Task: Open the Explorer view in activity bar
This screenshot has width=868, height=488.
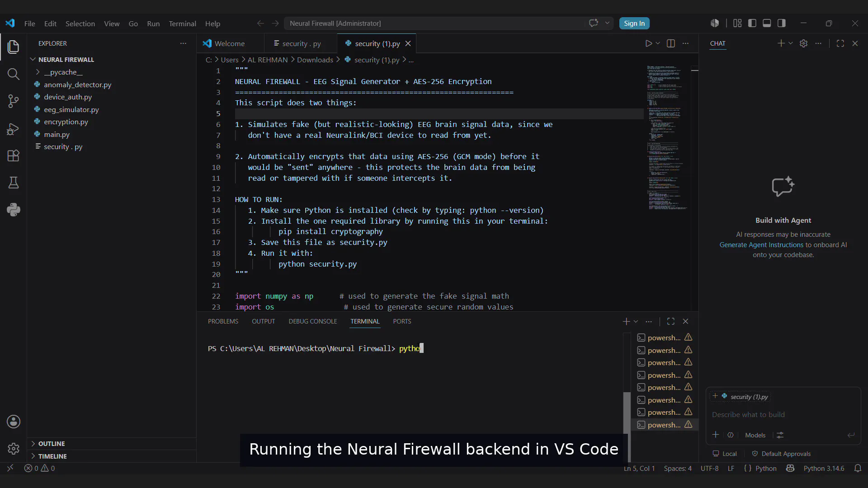Action: point(14,47)
